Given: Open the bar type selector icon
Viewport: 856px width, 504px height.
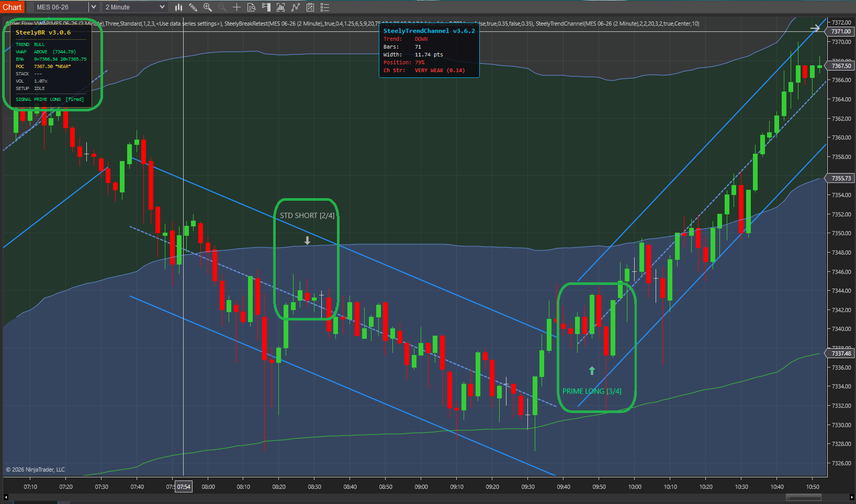Looking at the screenshot, I should tap(178, 7).
